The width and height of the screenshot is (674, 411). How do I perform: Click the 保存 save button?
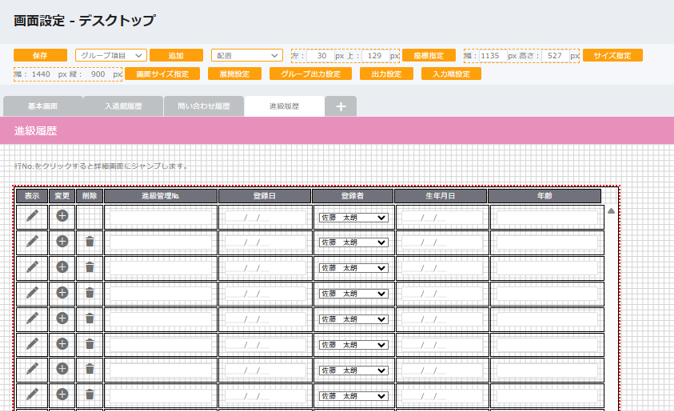[40, 55]
